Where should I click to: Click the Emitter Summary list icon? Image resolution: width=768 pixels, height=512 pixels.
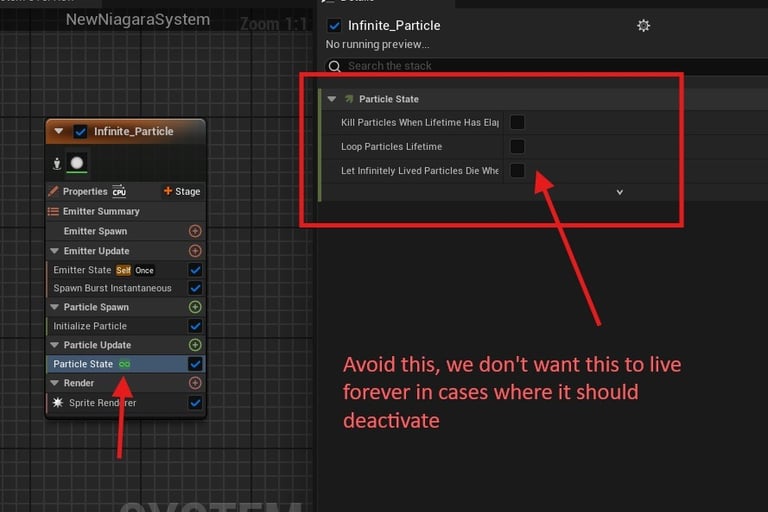coord(53,211)
